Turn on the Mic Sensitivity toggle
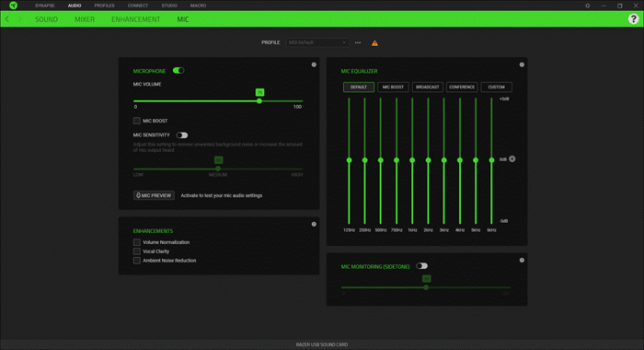 182,134
